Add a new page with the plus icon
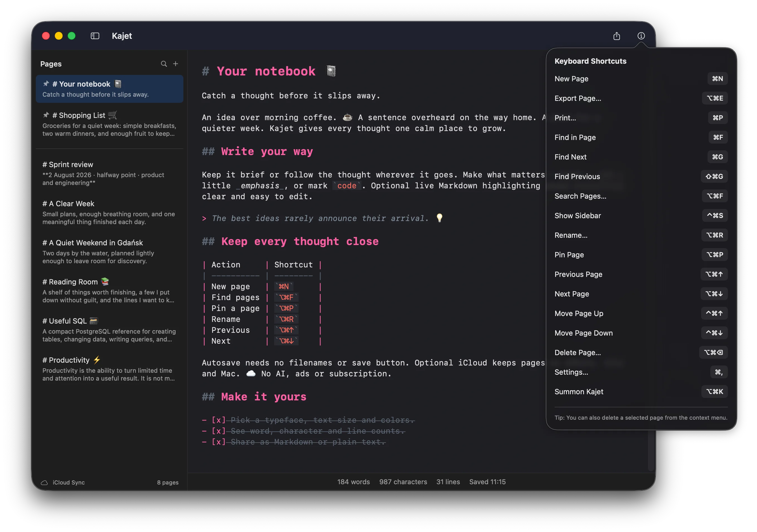Screen dimensions: 757x532 (176, 64)
